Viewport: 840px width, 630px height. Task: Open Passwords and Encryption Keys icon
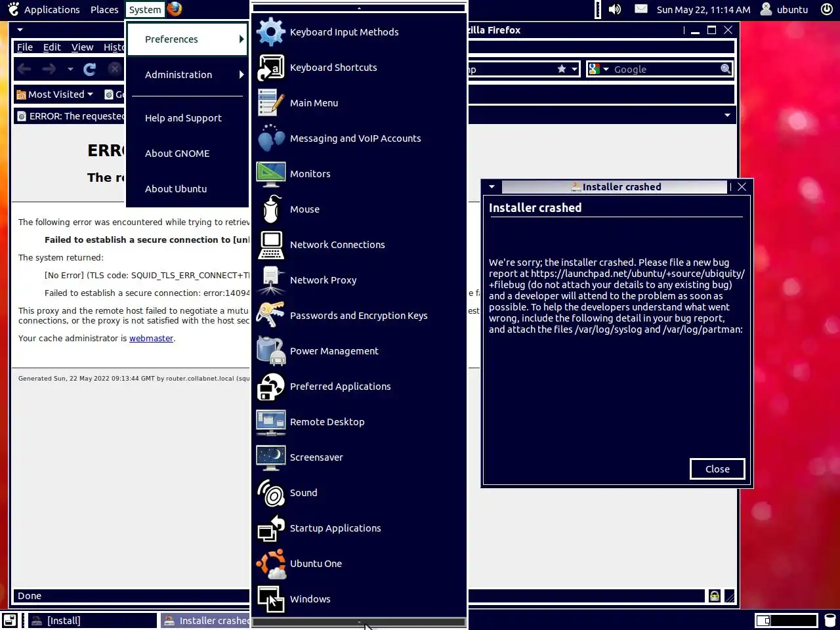271,316
